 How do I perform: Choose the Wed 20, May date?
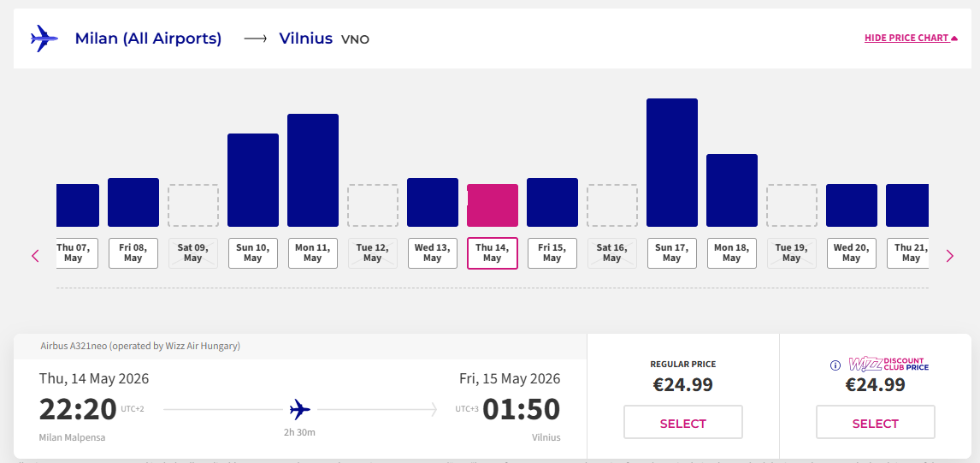[x=852, y=252]
